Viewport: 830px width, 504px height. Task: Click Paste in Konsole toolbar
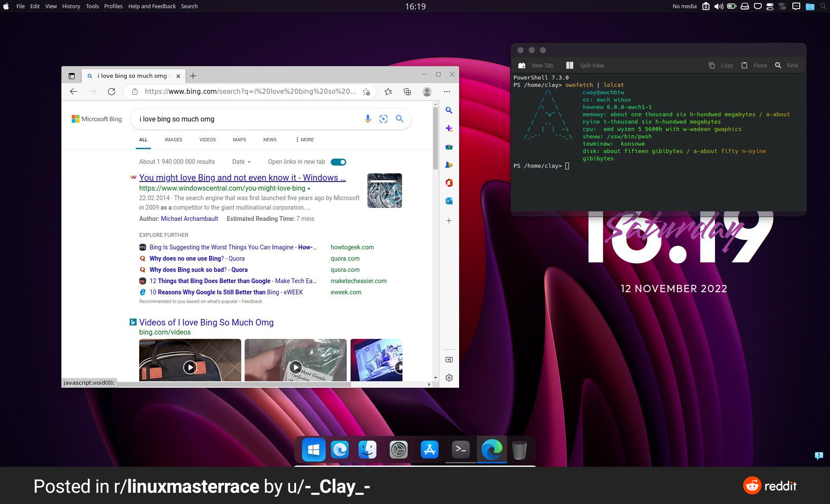pos(754,65)
